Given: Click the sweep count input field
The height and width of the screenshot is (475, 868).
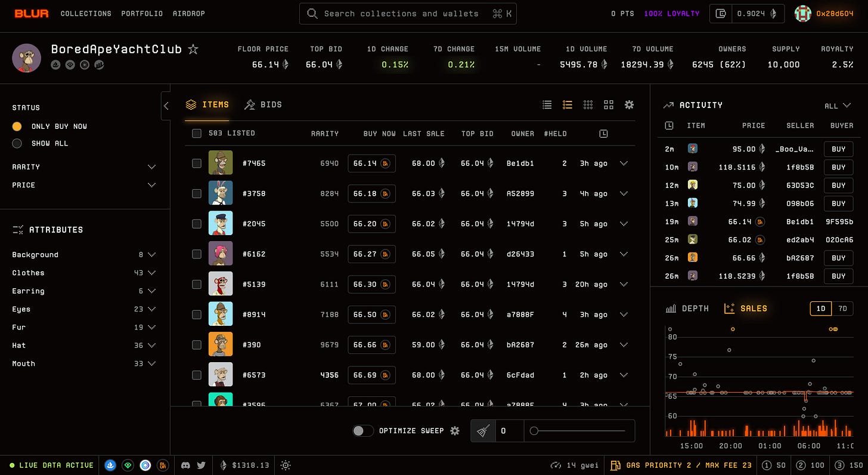Looking at the screenshot, I should point(510,431).
